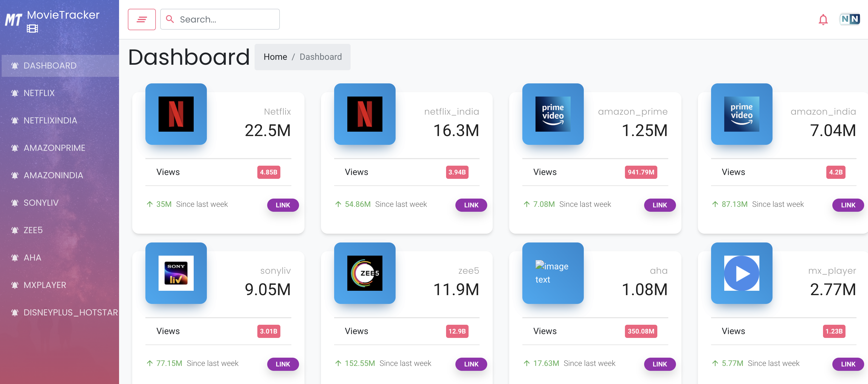This screenshot has height=384, width=868.
Task: Click LINK button on mx_player card
Action: click(x=848, y=364)
